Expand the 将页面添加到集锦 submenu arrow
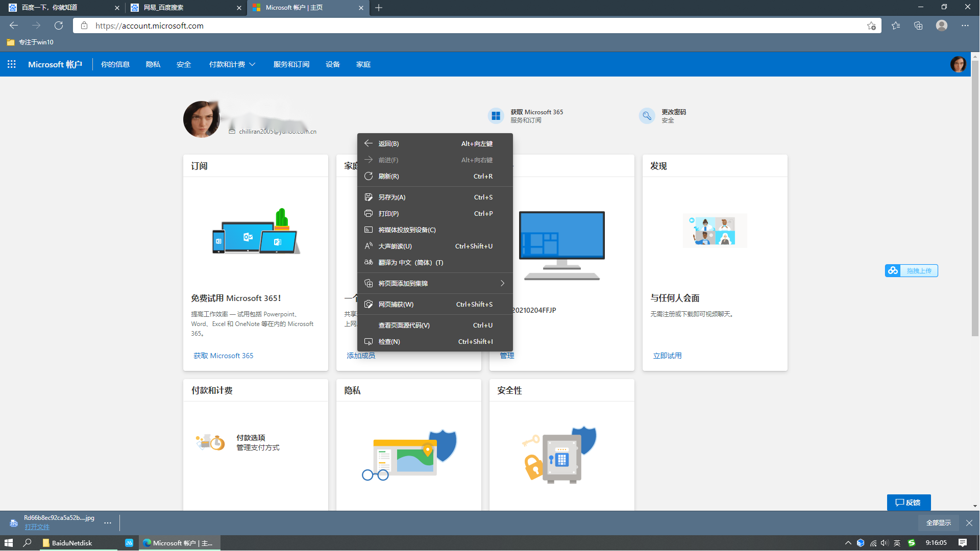Image resolution: width=980 pixels, height=551 pixels. point(502,283)
